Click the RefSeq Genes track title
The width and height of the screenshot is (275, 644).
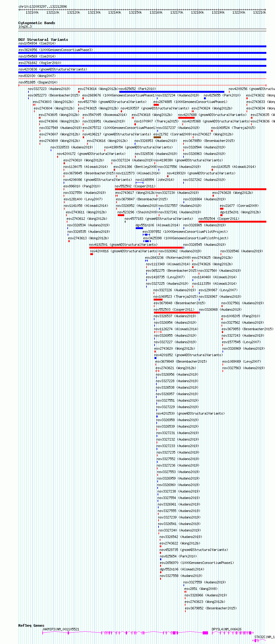(31, 625)
